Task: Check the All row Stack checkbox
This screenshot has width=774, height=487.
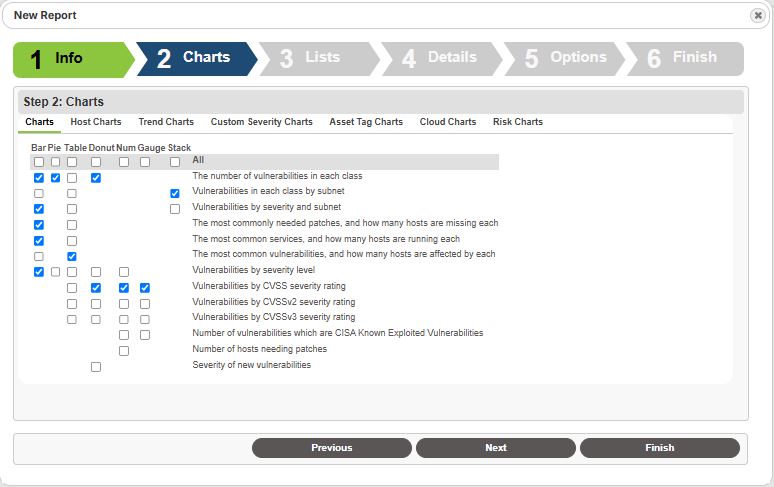Action: pyautogui.click(x=175, y=162)
